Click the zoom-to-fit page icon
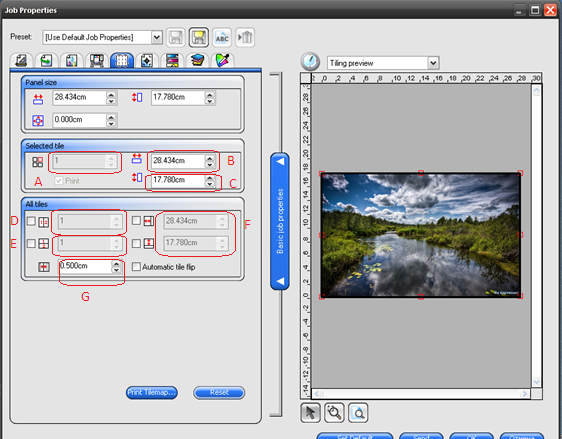 click(x=358, y=413)
